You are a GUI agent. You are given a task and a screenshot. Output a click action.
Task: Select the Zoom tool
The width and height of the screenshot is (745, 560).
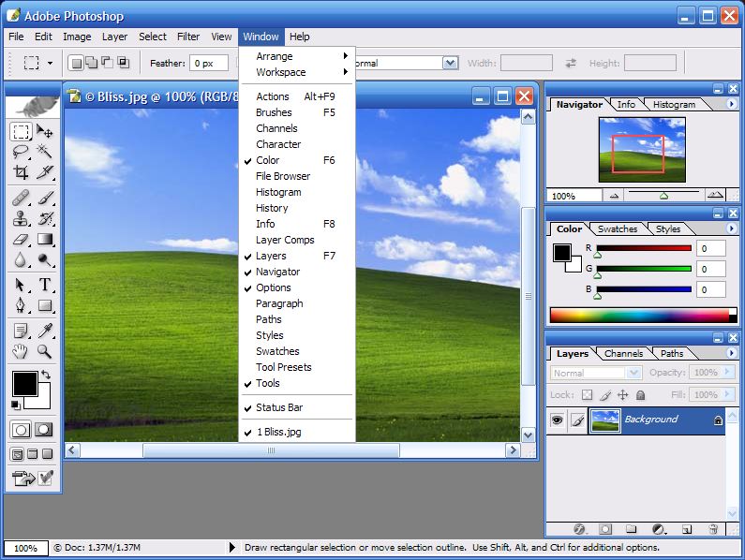pos(45,351)
